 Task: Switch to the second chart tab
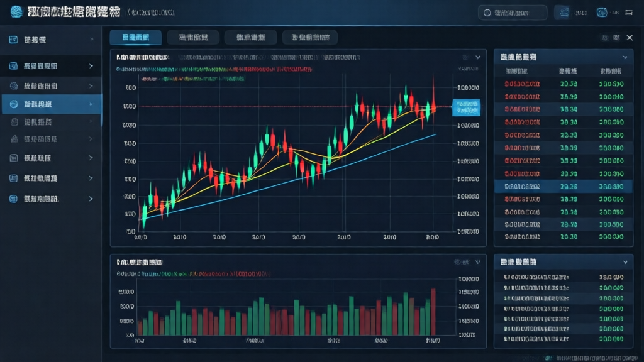click(194, 38)
